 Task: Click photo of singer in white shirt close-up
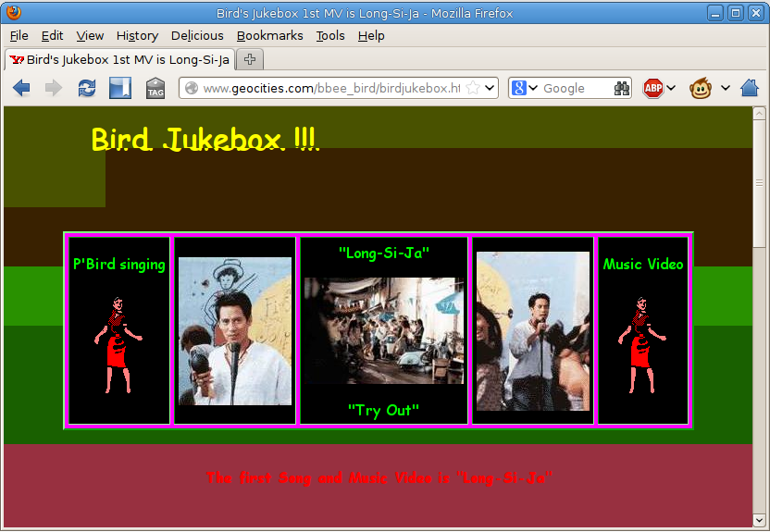235,331
